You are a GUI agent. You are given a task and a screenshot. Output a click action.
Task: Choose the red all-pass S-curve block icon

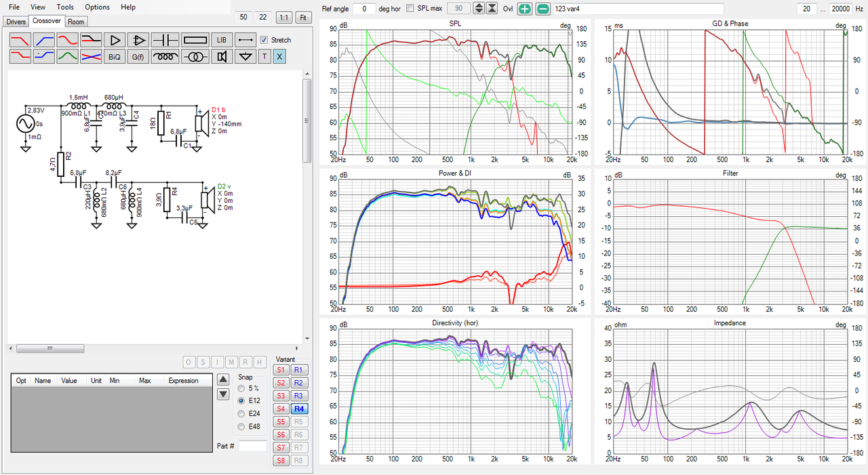pyautogui.click(x=67, y=40)
